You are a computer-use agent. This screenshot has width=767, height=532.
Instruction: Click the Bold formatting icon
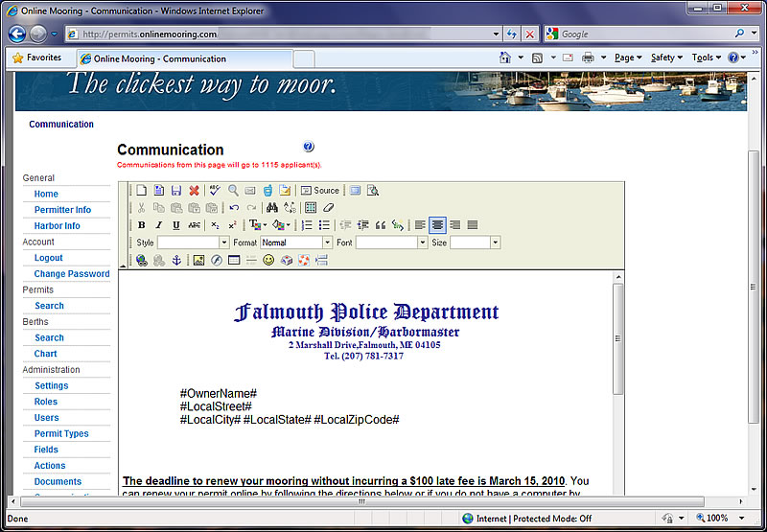click(x=142, y=225)
